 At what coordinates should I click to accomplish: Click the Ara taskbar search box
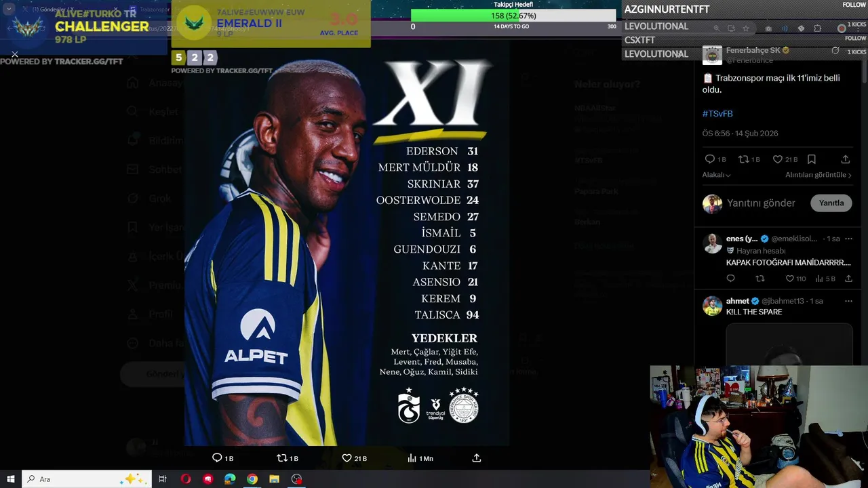[x=88, y=479]
